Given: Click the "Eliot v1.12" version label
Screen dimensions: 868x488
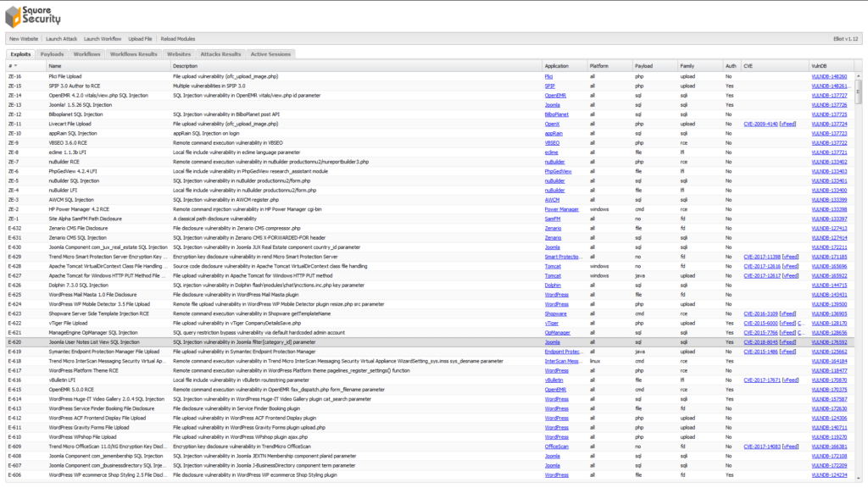Looking at the screenshot, I should pos(845,39).
